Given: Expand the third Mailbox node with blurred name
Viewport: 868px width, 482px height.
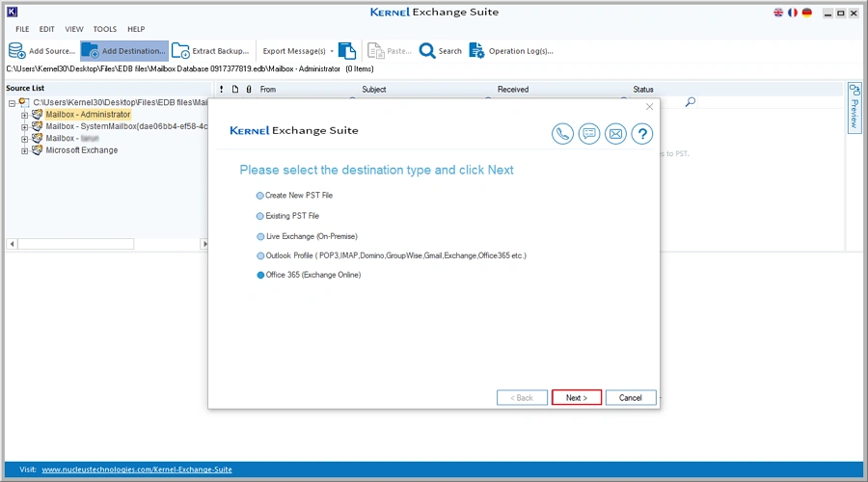Looking at the screenshot, I should click(24, 139).
